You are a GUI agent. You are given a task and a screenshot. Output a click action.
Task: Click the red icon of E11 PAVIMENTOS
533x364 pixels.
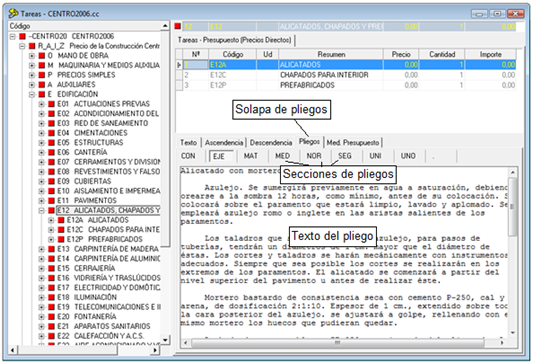(x=51, y=201)
